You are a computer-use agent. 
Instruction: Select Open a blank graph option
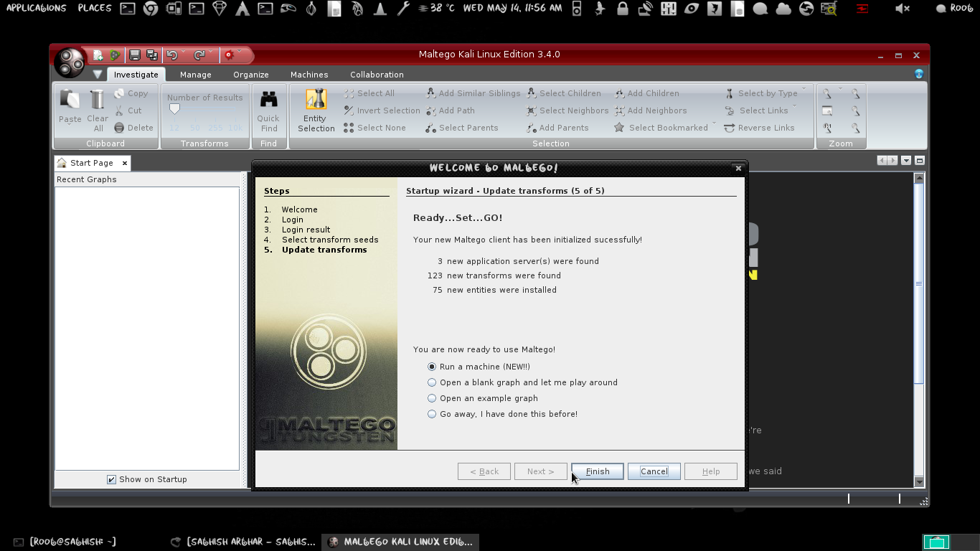(x=432, y=382)
